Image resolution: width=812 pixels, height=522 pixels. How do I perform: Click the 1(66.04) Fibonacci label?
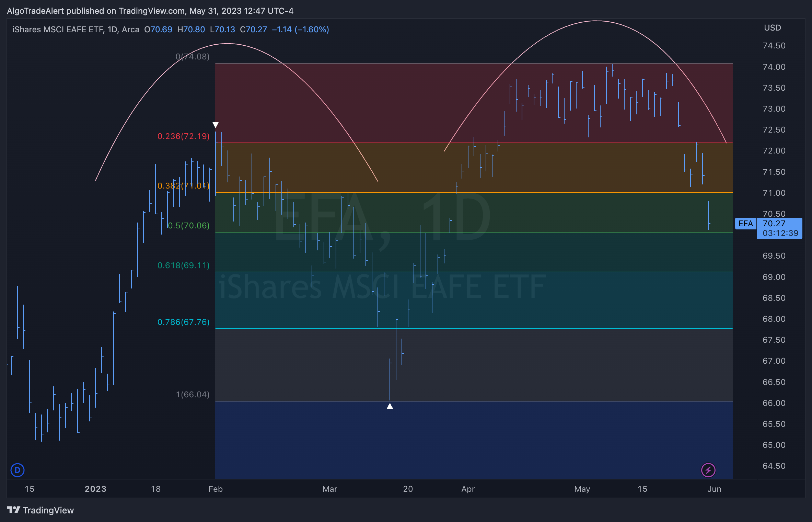(193, 395)
